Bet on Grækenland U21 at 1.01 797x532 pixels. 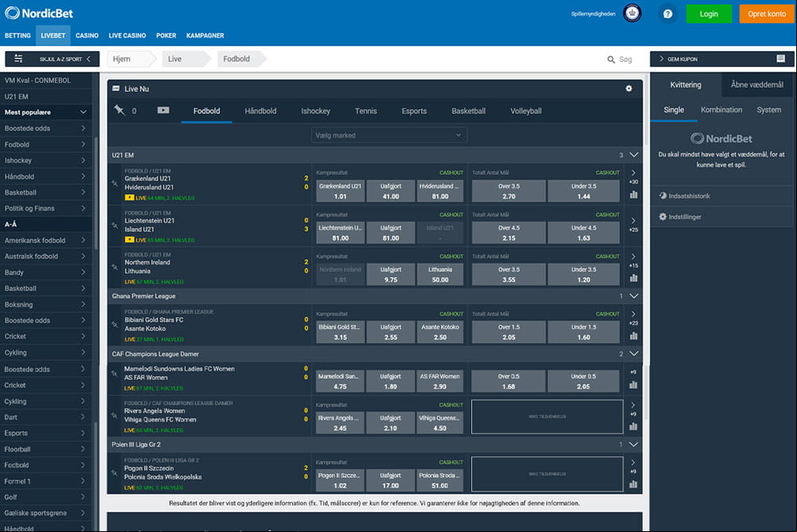click(340, 191)
